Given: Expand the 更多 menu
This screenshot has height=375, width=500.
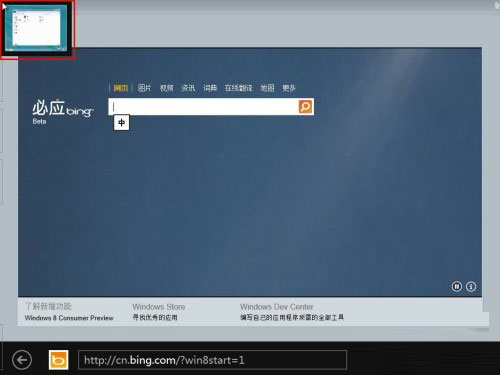Looking at the screenshot, I should pos(289,88).
